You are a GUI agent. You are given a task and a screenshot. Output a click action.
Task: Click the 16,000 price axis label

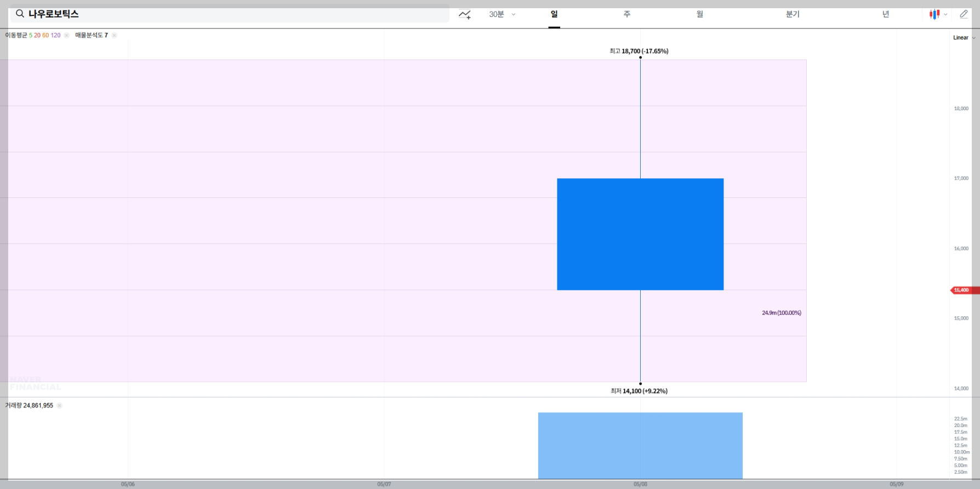click(x=961, y=248)
